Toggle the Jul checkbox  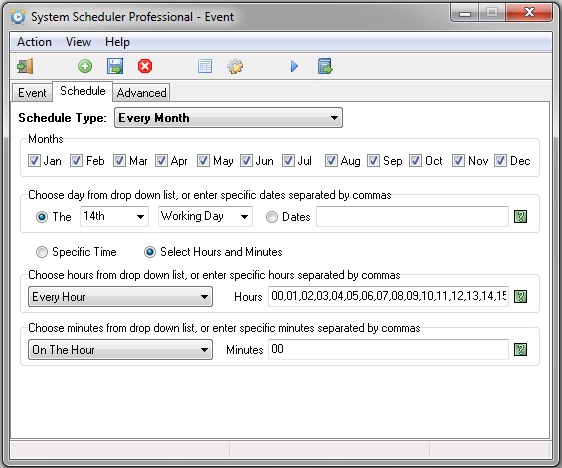pyautogui.click(x=288, y=161)
